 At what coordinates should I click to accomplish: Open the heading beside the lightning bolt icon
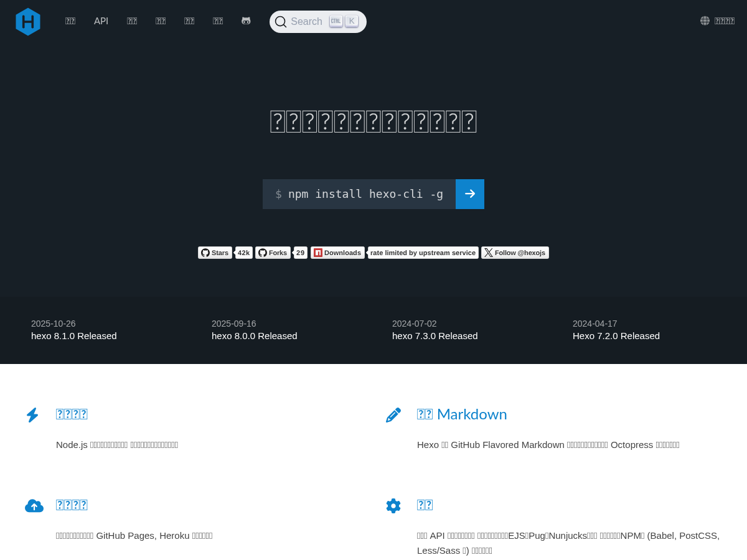coord(72,414)
